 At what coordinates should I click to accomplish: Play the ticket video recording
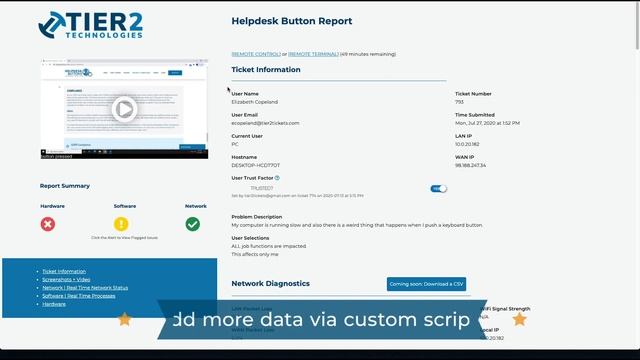[x=124, y=109]
